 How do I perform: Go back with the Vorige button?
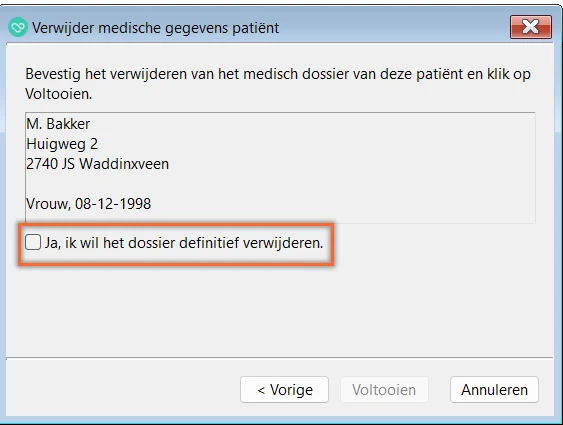pos(284,389)
